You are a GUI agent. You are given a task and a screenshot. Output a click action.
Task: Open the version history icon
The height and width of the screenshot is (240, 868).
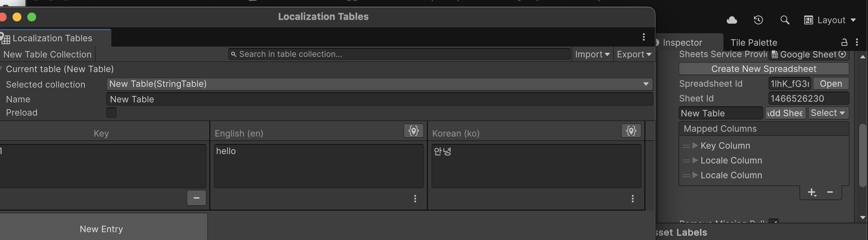758,20
